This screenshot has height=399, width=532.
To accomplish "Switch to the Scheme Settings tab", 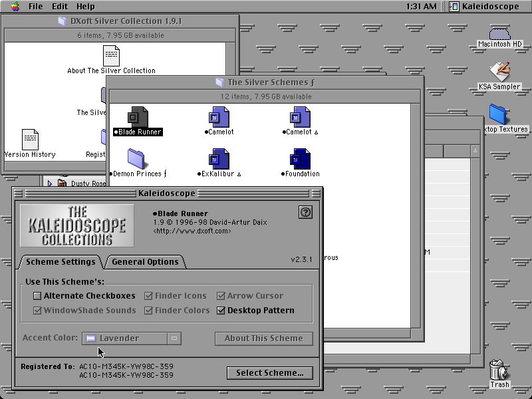I will (x=61, y=262).
